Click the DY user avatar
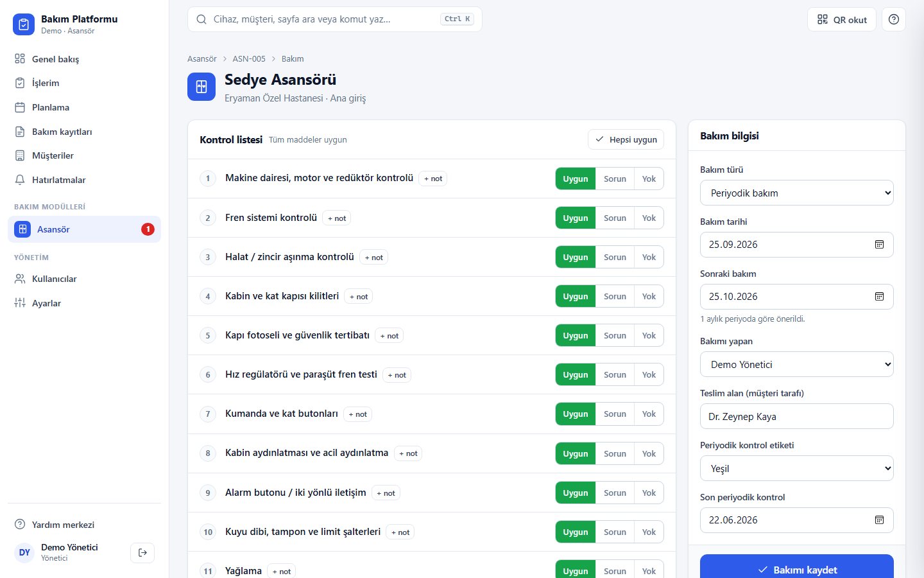The width and height of the screenshot is (924, 578). (x=24, y=552)
